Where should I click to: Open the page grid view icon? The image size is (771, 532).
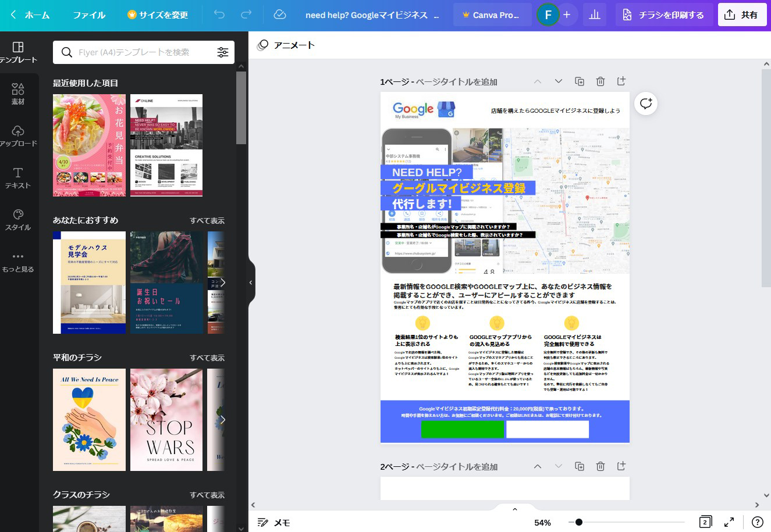click(705, 522)
